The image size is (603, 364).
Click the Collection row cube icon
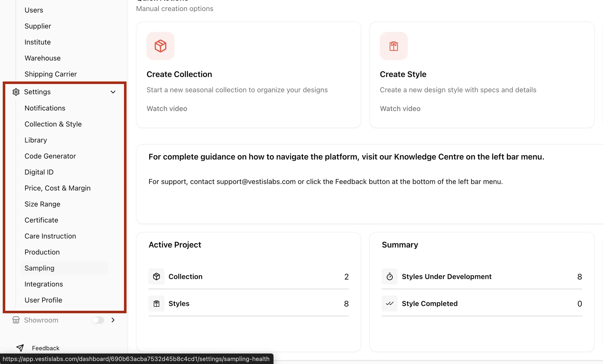[x=156, y=277]
